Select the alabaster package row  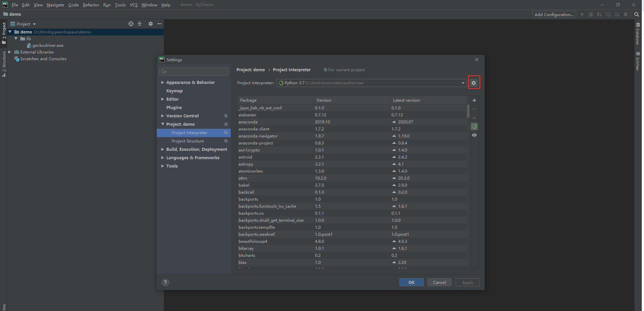(x=352, y=115)
